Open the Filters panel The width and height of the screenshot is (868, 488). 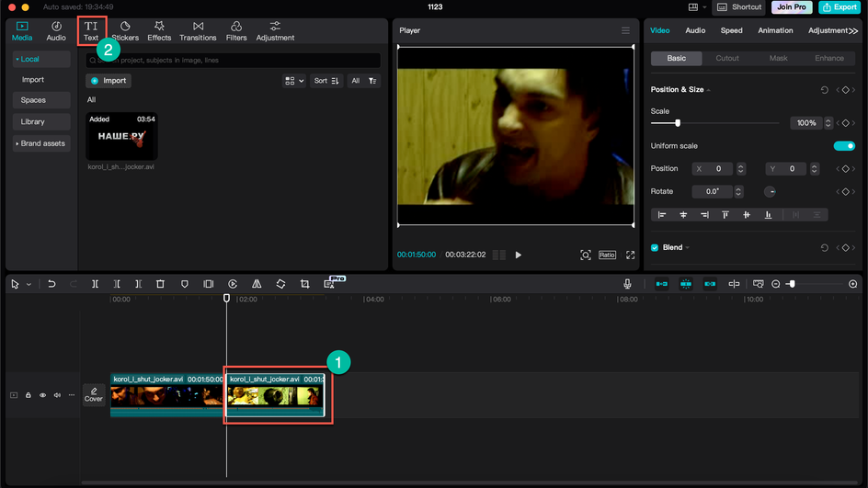[x=235, y=31]
